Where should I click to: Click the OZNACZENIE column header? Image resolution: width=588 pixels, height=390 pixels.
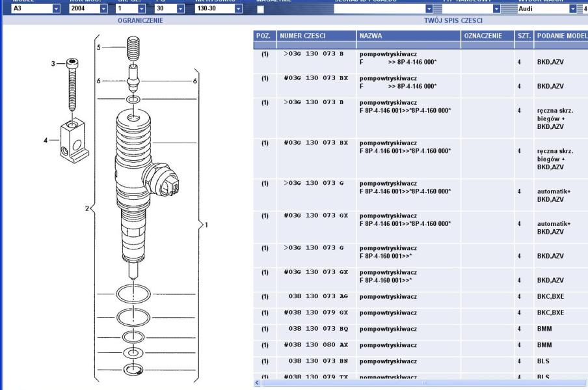point(487,36)
